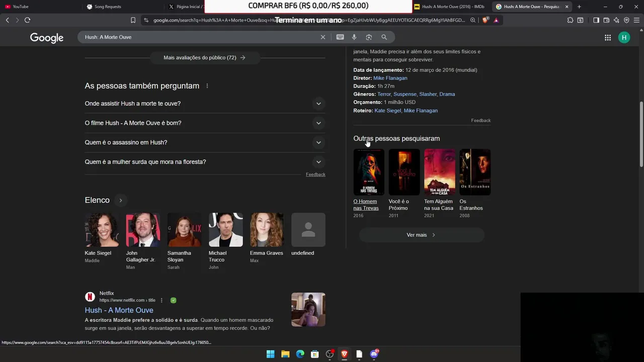Screen dimensions: 644x362
Task: Click the page vertical scrollbar thumb
Action: [641, 135]
